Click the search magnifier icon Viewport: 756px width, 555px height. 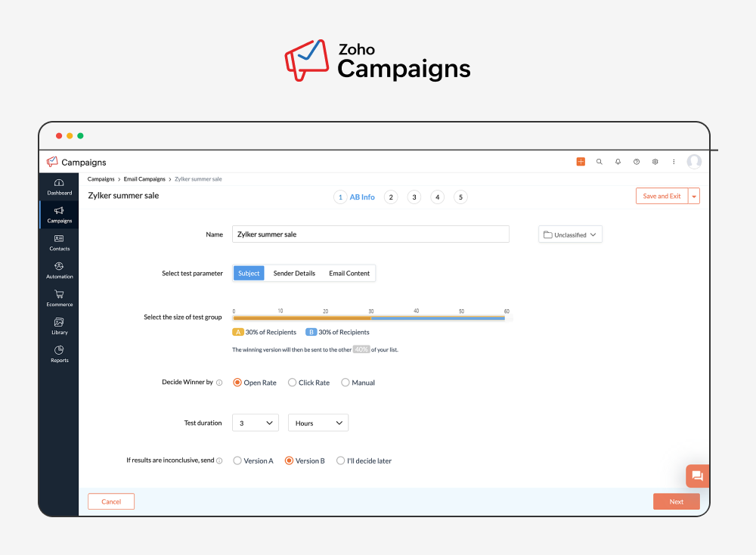click(x=600, y=162)
